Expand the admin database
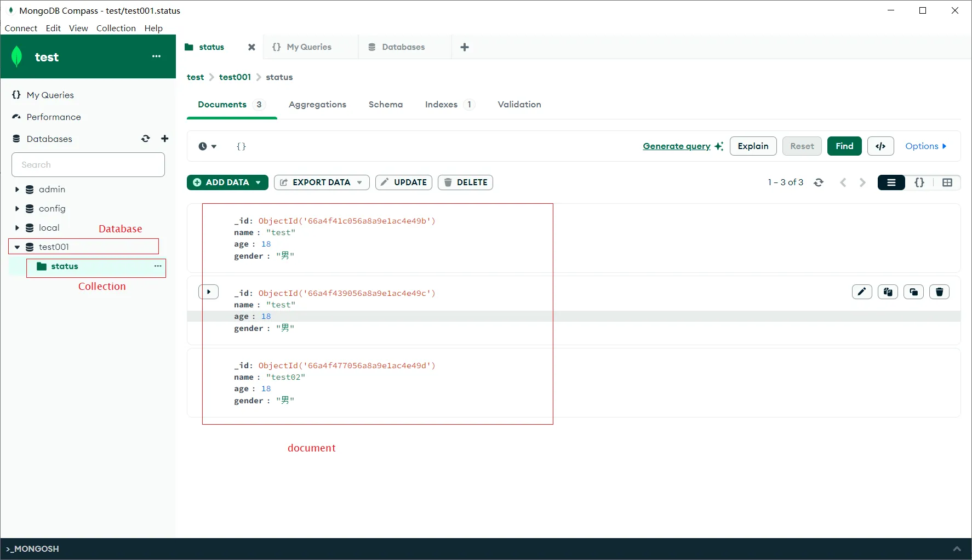 tap(17, 190)
